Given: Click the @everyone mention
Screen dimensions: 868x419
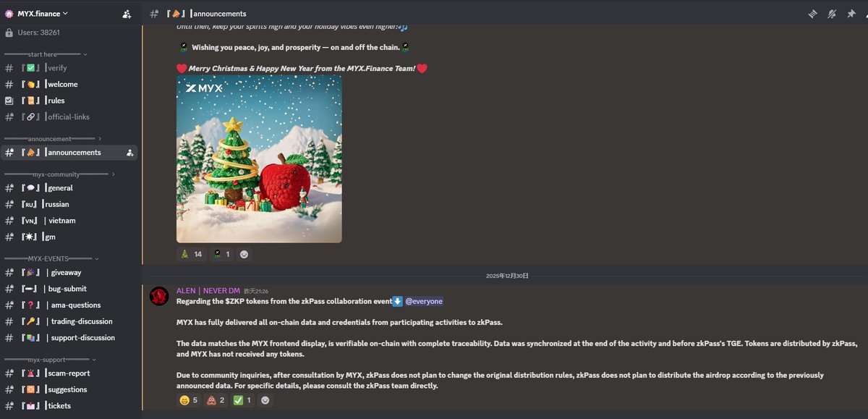Looking at the screenshot, I should point(424,301).
